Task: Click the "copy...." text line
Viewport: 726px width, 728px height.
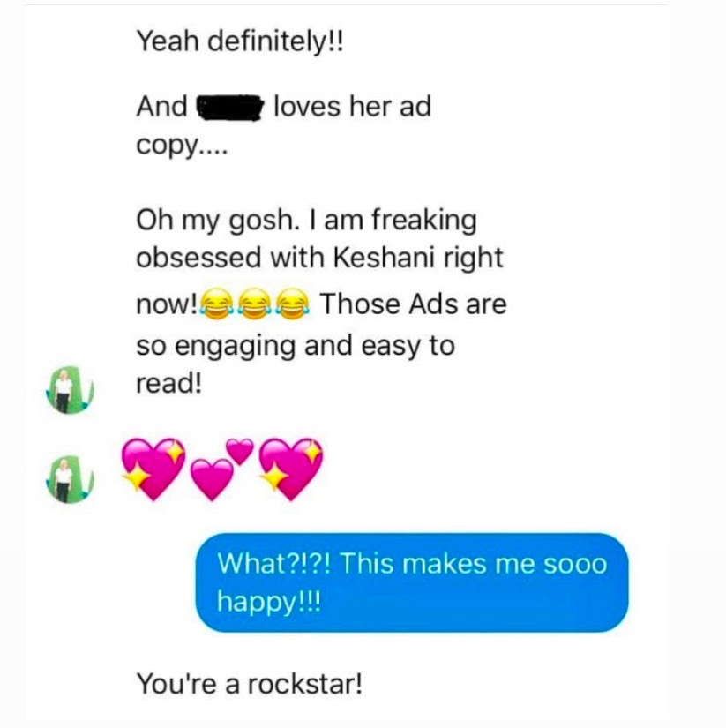Action: (182, 146)
